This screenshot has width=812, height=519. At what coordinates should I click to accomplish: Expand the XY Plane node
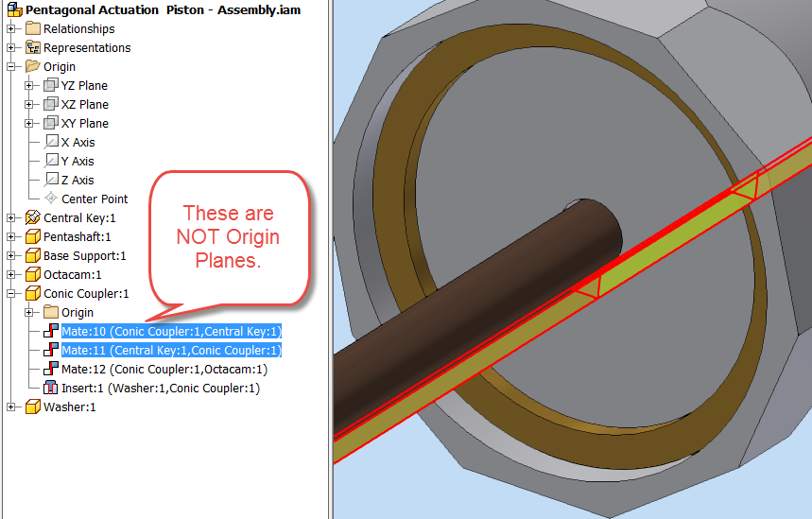point(29,123)
